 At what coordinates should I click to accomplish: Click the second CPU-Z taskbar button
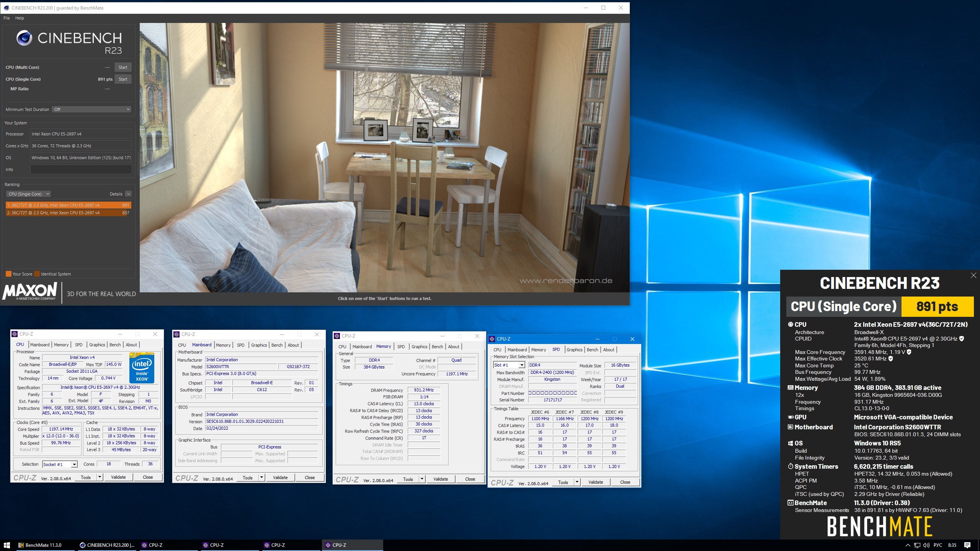tap(230, 545)
